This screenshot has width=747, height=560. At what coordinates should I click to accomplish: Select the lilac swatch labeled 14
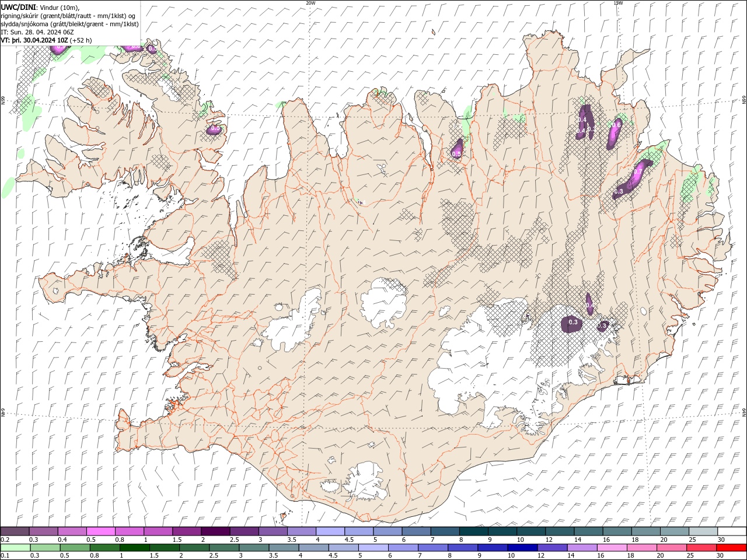pos(581,548)
